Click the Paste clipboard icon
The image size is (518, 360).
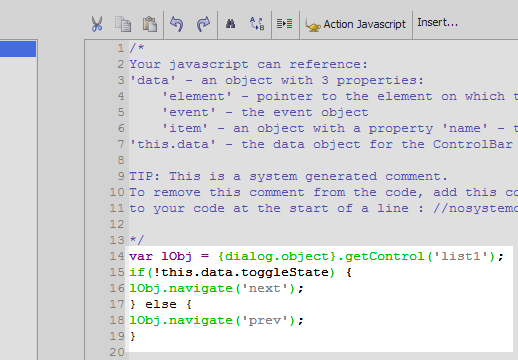click(x=150, y=24)
